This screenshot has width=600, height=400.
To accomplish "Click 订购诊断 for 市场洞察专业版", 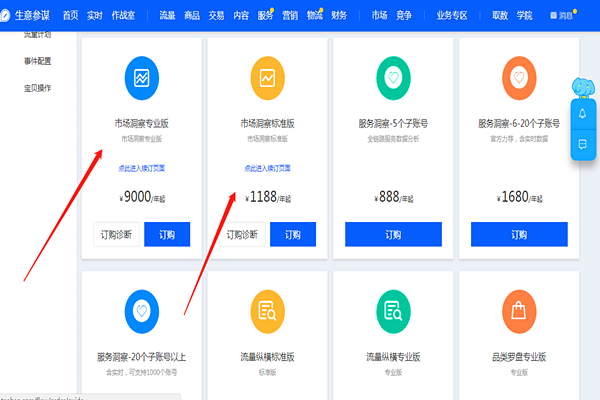I will (x=116, y=234).
